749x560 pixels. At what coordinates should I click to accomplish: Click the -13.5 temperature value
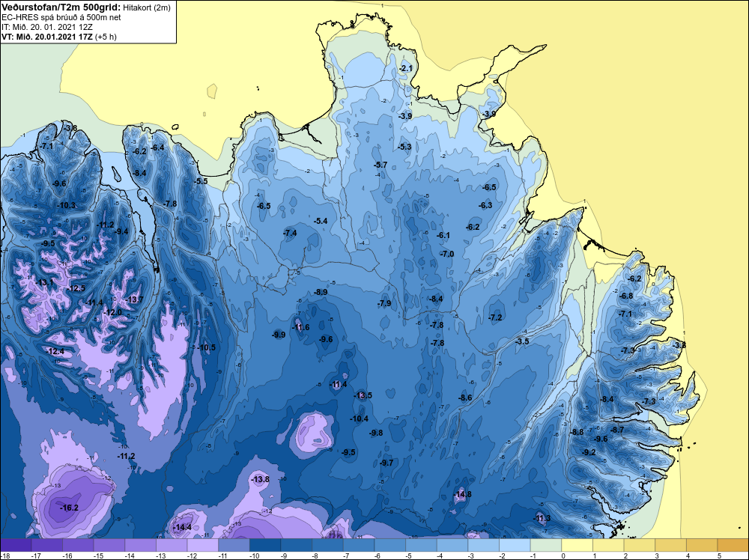(x=363, y=395)
